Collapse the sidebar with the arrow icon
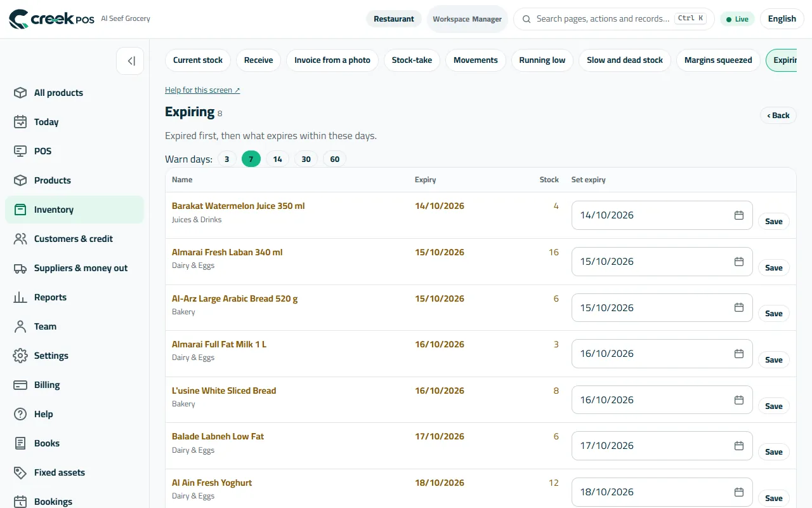Viewport: 812px width, 508px height. point(131,61)
